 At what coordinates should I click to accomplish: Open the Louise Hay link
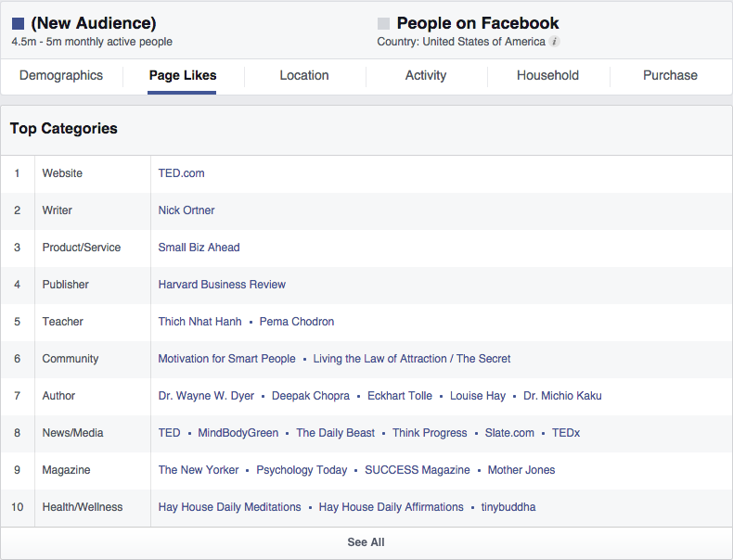pos(478,396)
